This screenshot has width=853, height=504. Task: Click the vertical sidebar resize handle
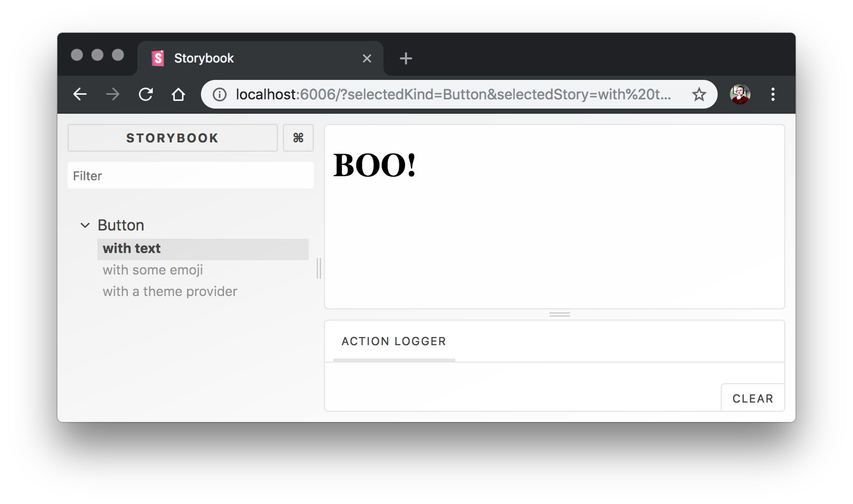click(319, 268)
